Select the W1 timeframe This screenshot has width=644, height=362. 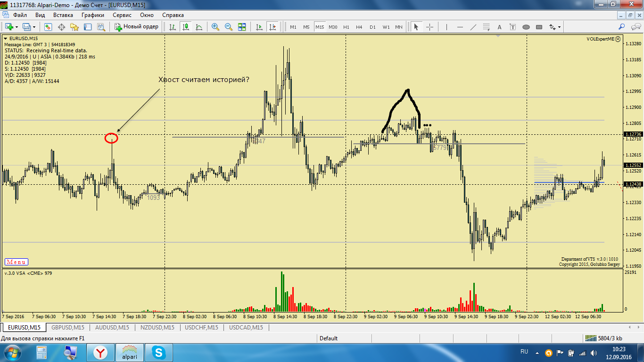tap(386, 27)
